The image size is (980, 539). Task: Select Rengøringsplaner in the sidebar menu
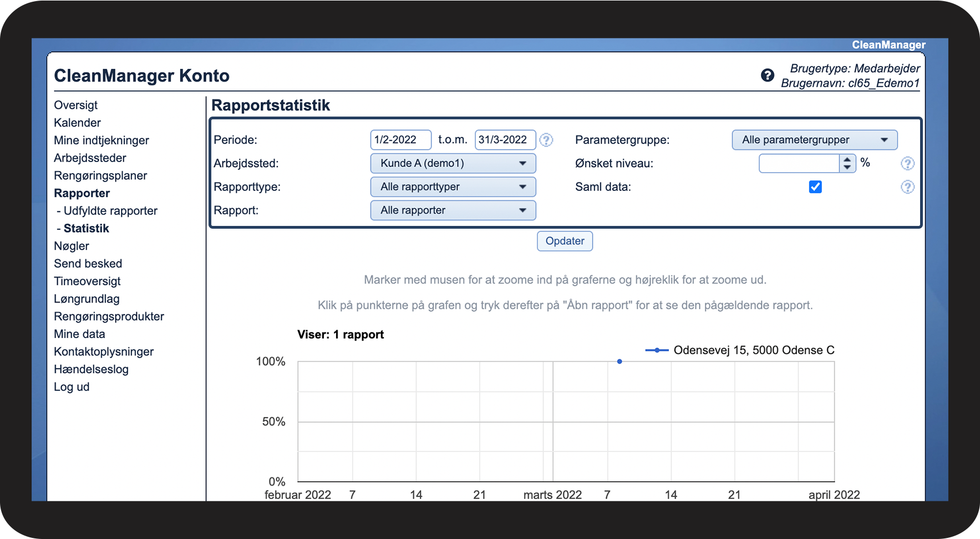(100, 175)
